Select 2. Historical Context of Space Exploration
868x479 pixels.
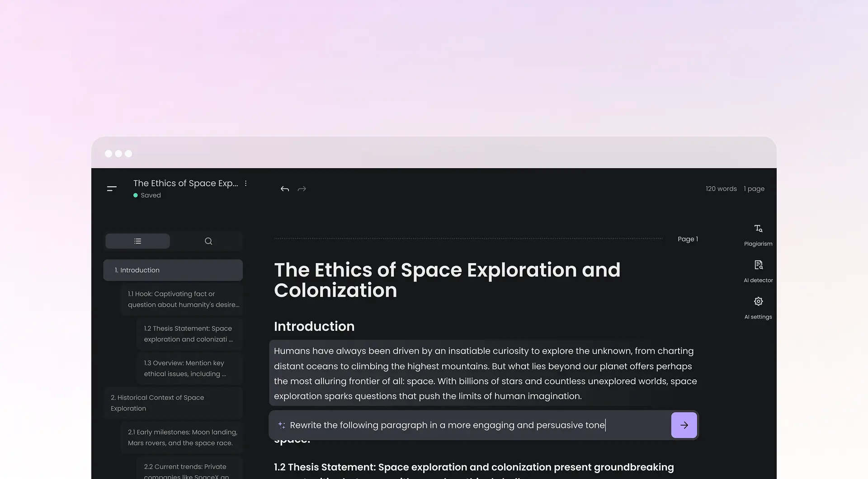pos(173,403)
